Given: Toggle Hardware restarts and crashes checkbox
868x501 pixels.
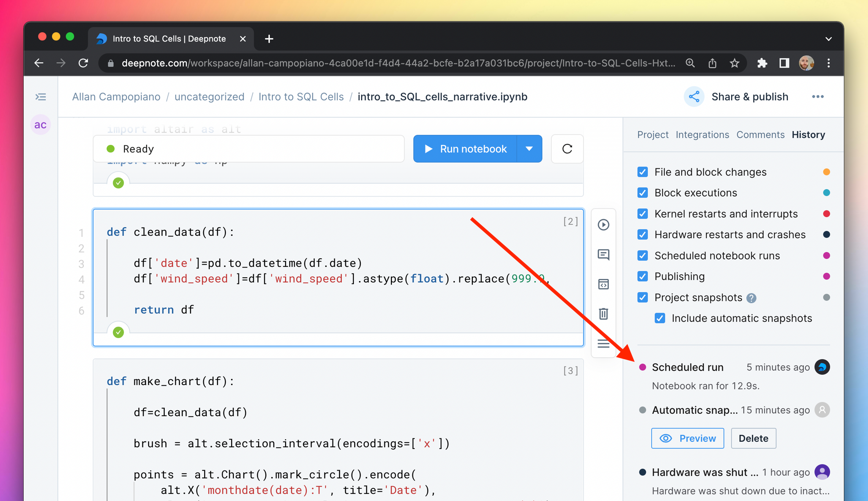Looking at the screenshot, I should pos(642,235).
